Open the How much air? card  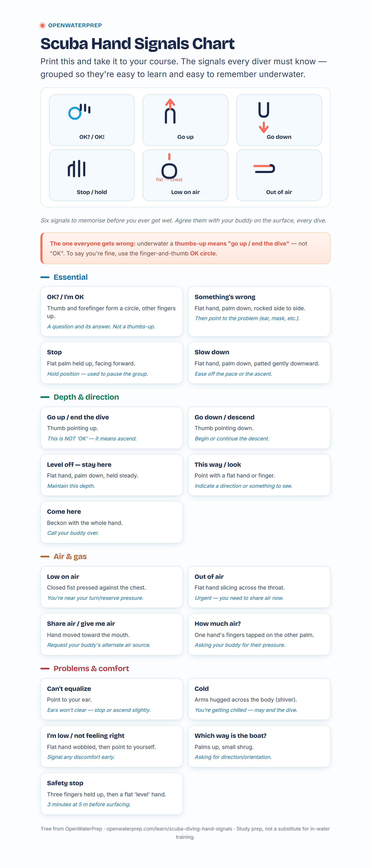pos(259,634)
